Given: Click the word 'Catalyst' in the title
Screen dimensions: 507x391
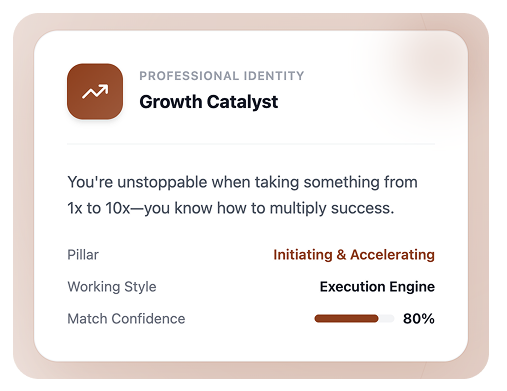Looking at the screenshot, I should pyautogui.click(x=242, y=102).
